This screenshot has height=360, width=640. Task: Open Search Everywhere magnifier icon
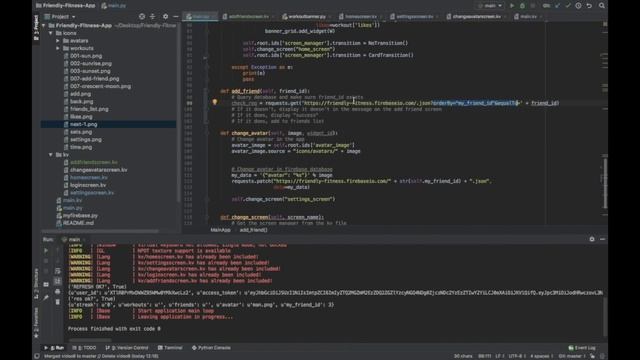click(x=602, y=6)
